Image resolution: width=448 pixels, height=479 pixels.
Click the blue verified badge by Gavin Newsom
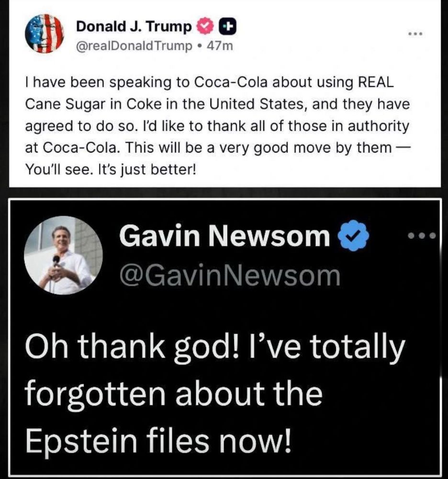pos(353,235)
